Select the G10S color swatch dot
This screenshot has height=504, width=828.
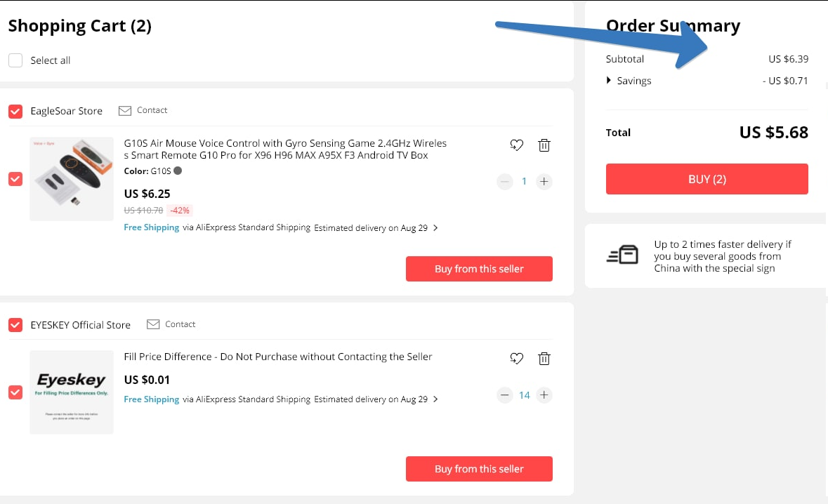[x=178, y=171]
